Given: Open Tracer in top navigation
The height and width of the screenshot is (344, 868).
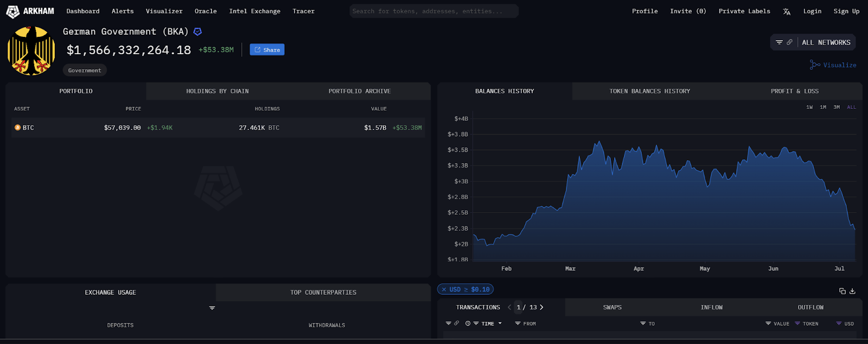Looking at the screenshot, I should [x=303, y=11].
